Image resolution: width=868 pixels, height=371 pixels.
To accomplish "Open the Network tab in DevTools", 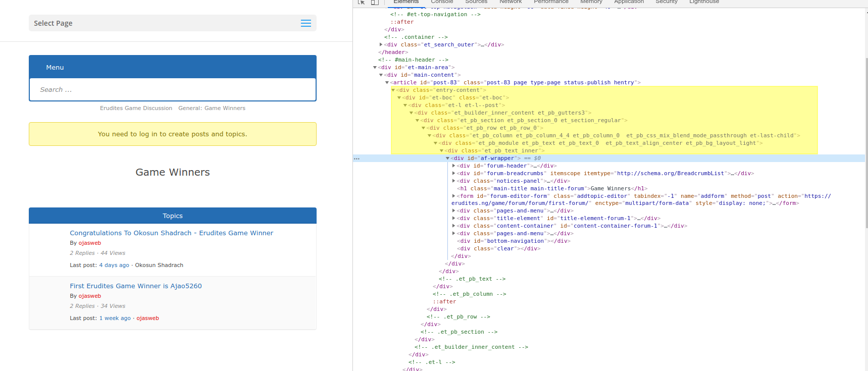I will tap(510, 2).
